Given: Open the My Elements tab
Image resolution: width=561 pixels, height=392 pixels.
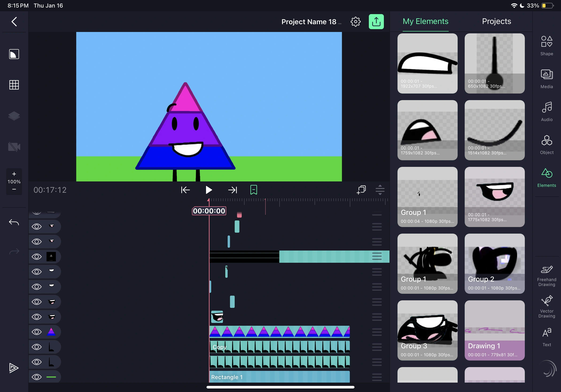Looking at the screenshot, I should point(425,21).
